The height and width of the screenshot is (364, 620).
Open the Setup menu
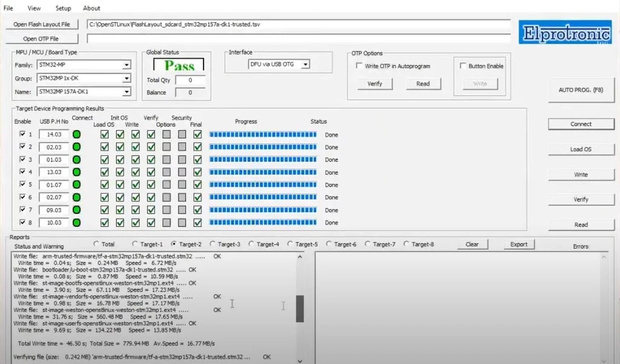[63, 8]
